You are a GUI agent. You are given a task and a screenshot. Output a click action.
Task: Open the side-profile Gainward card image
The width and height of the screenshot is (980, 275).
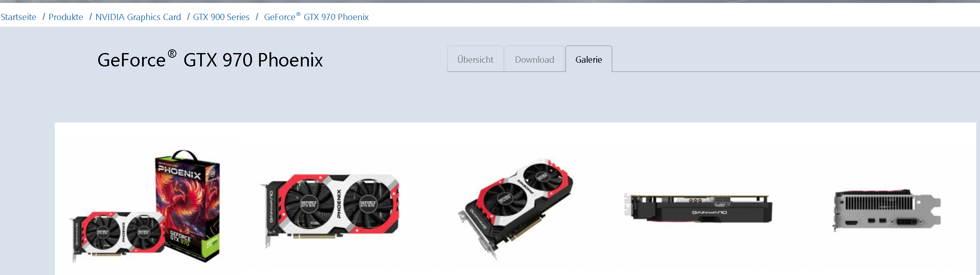[x=698, y=208]
